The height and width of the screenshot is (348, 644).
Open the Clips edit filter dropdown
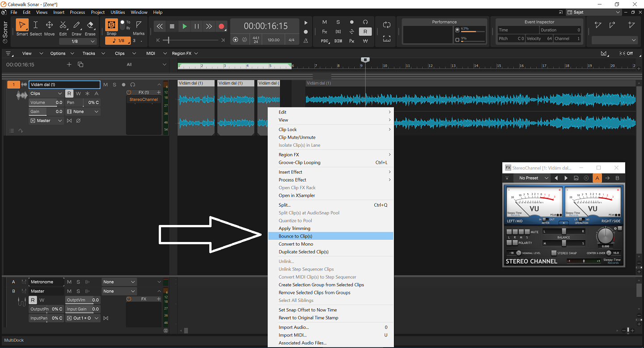pos(46,93)
